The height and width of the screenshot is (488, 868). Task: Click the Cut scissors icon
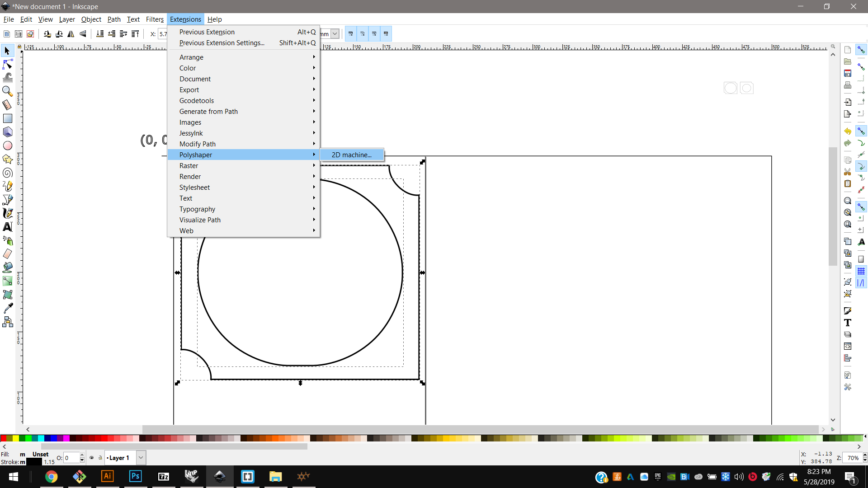tap(848, 172)
